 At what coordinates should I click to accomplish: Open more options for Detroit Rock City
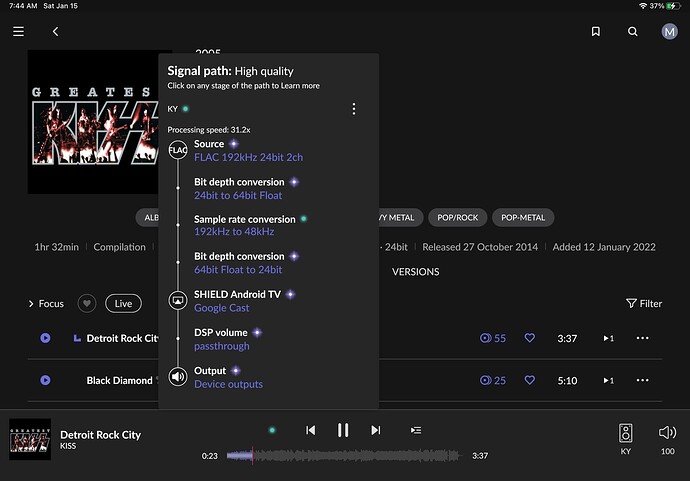(x=642, y=338)
